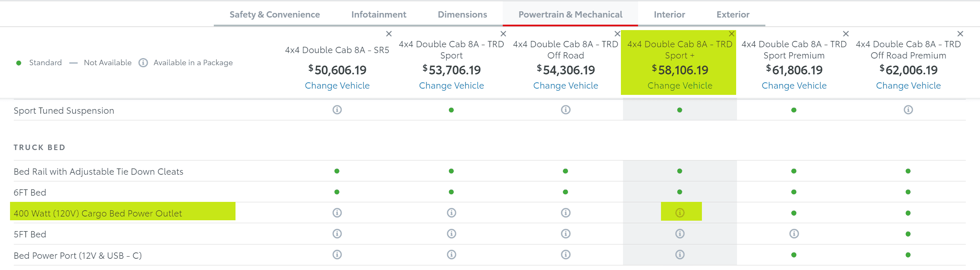Click the Bed Rail with Adjustable Tie Down Cleats label
The image size is (980, 270).
pyautogui.click(x=99, y=172)
